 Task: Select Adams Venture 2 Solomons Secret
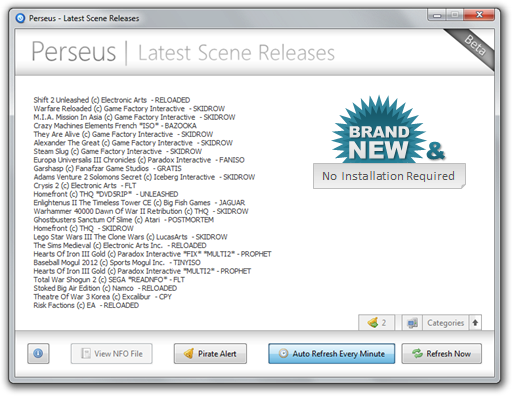tap(144, 177)
